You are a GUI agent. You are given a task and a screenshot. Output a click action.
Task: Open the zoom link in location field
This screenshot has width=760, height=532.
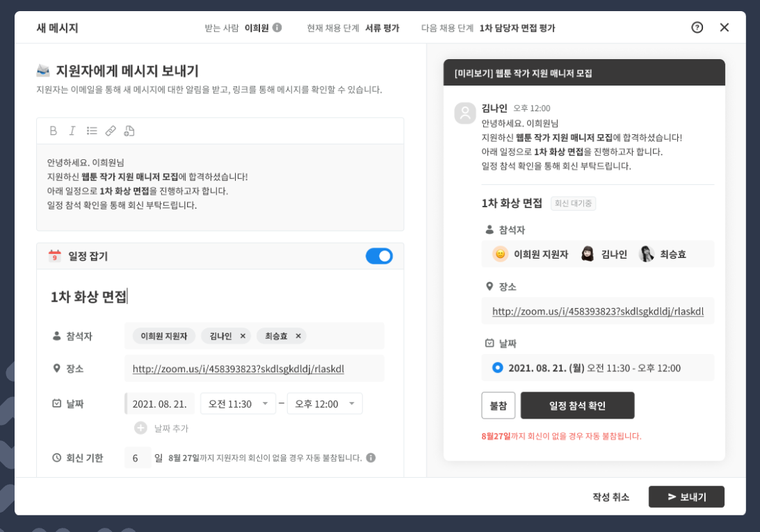tap(238, 369)
